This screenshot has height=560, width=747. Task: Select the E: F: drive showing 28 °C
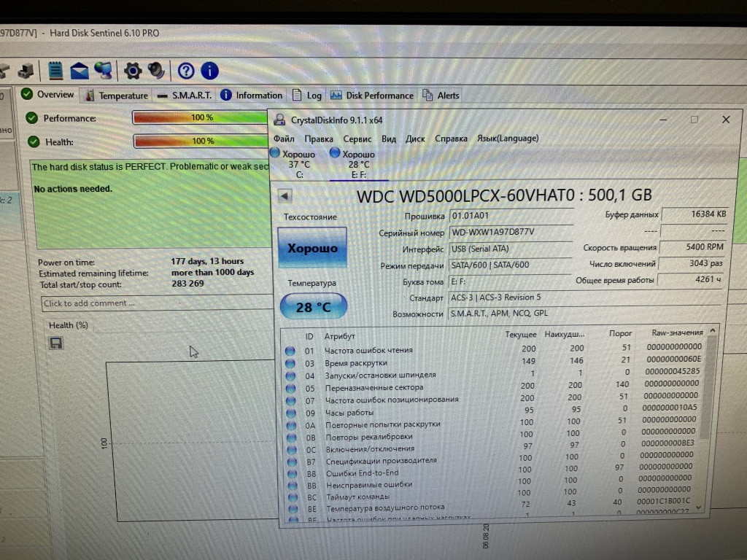point(358,164)
